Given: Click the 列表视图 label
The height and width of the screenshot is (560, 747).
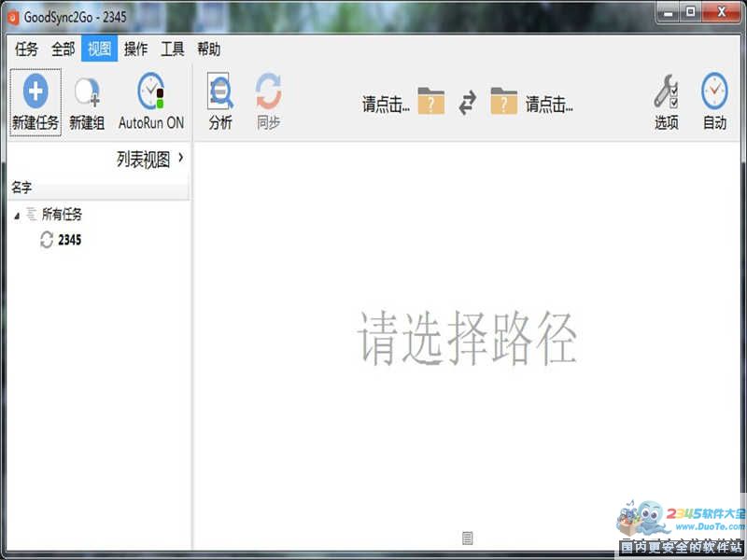Looking at the screenshot, I should (x=144, y=160).
